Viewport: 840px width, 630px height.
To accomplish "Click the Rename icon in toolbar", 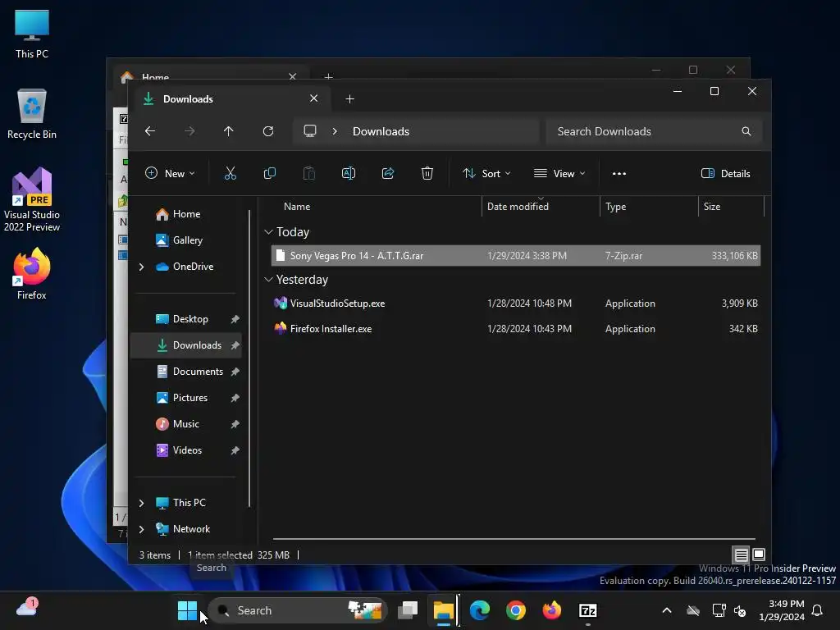I will click(348, 173).
